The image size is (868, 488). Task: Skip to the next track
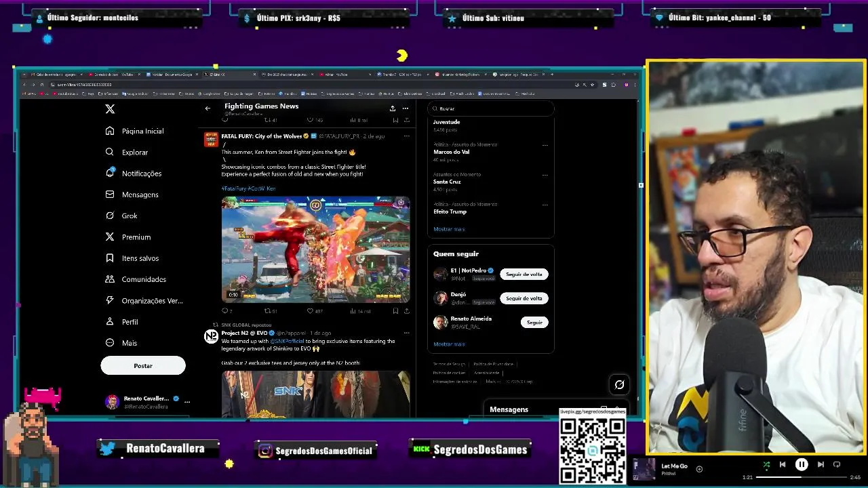coord(821,465)
